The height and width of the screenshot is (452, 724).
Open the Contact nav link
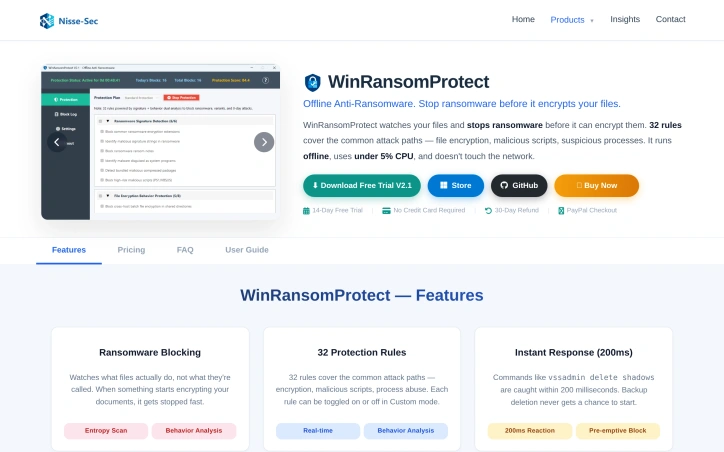click(670, 19)
